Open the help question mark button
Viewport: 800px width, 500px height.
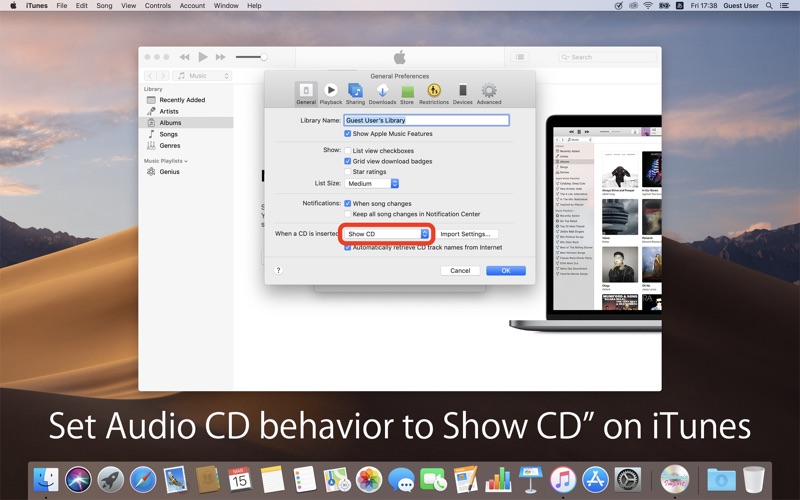278,270
